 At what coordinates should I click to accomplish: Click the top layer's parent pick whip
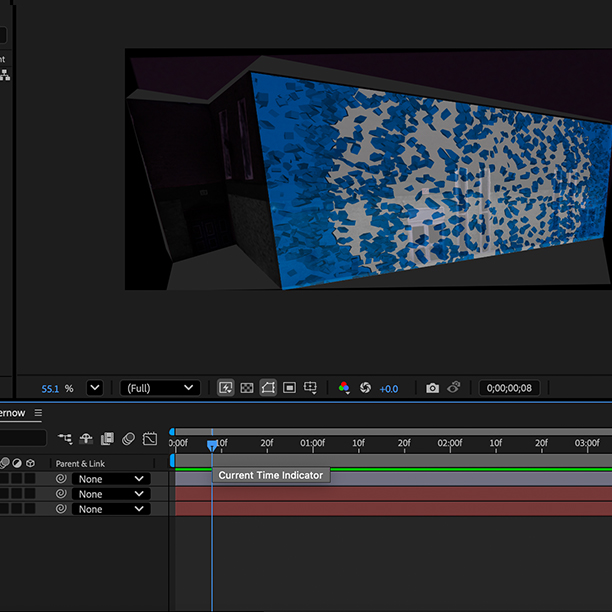(61, 479)
